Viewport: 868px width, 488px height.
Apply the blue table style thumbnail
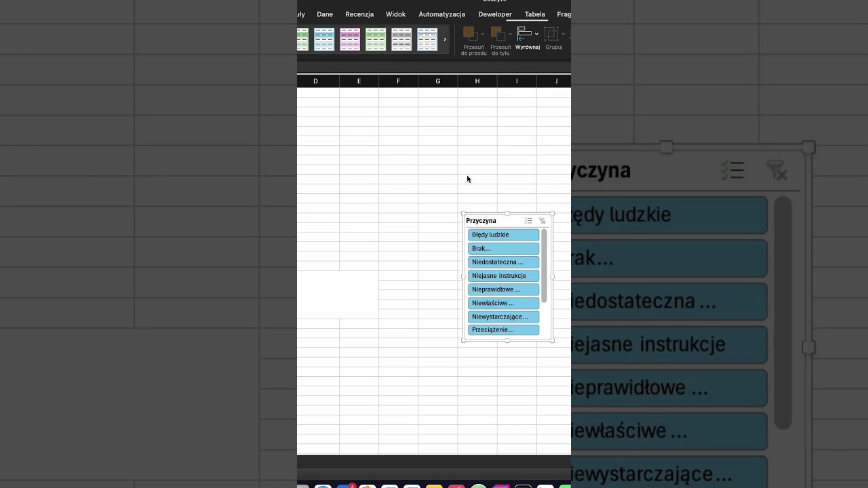tap(324, 39)
